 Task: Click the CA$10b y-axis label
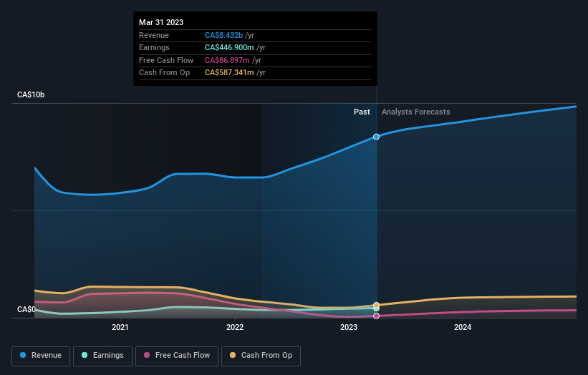[31, 94]
